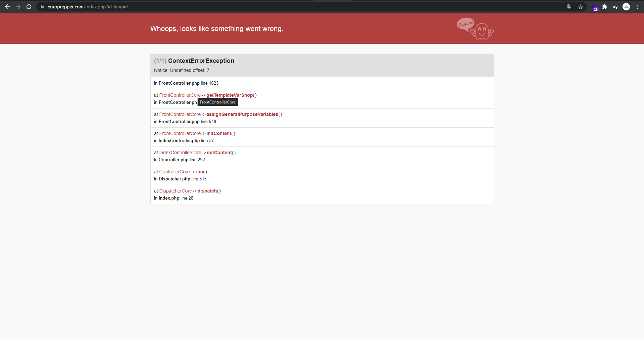Viewport: 644px width, 339px height.
Task: Click "FrontController.php line 1623" text
Action: (189, 83)
